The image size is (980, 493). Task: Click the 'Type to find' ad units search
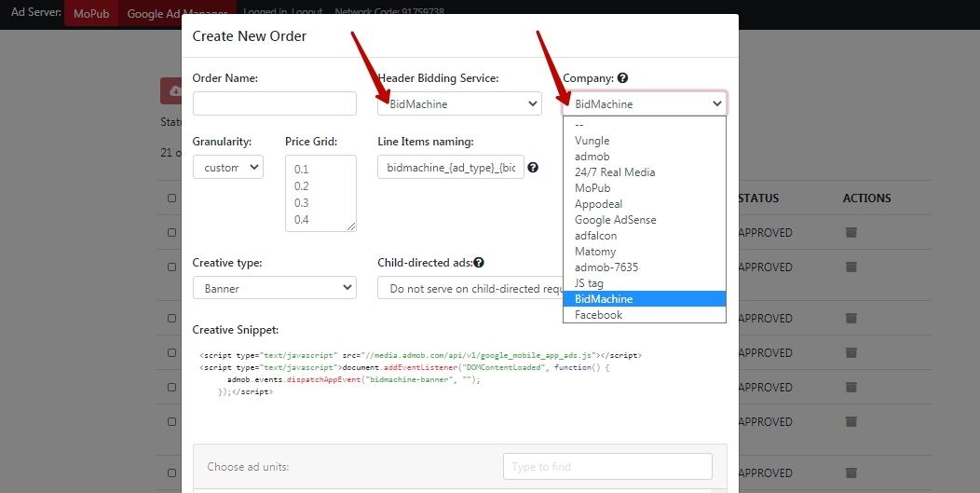(x=607, y=466)
